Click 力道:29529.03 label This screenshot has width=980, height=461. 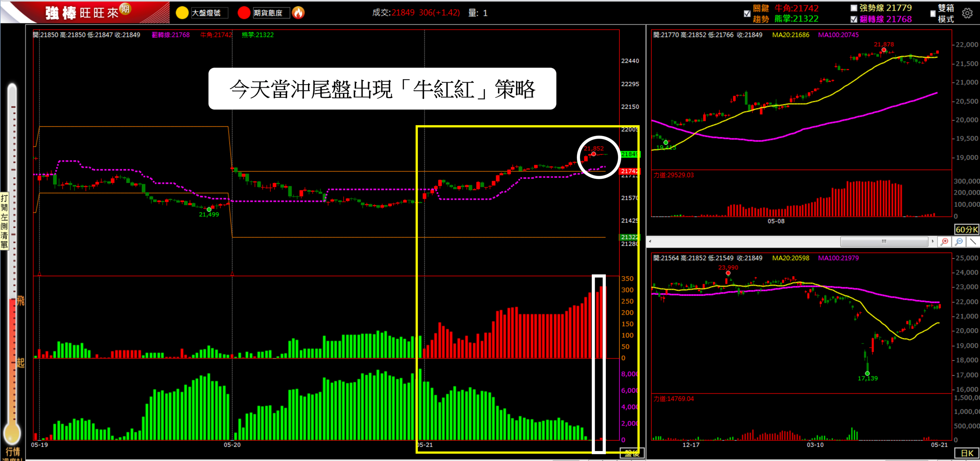coord(673,175)
